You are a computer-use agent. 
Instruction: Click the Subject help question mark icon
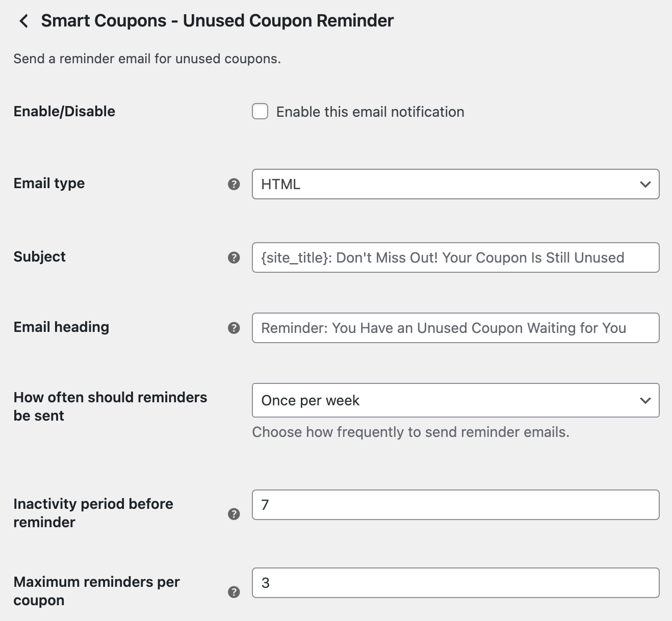(x=234, y=257)
